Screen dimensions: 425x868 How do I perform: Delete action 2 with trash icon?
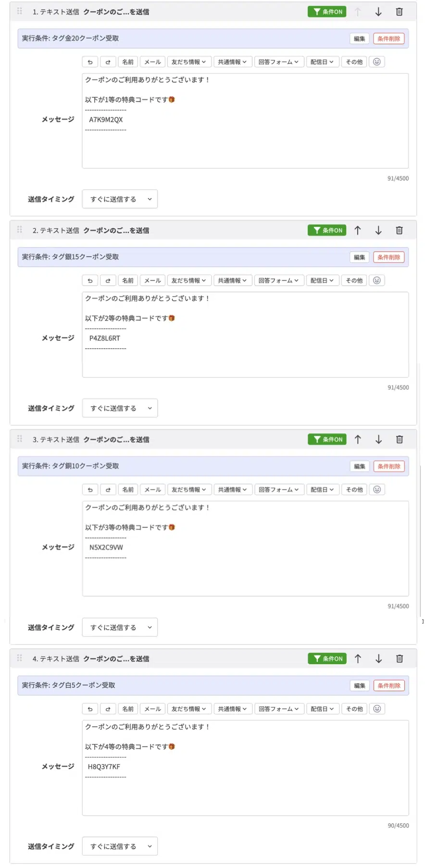(399, 231)
